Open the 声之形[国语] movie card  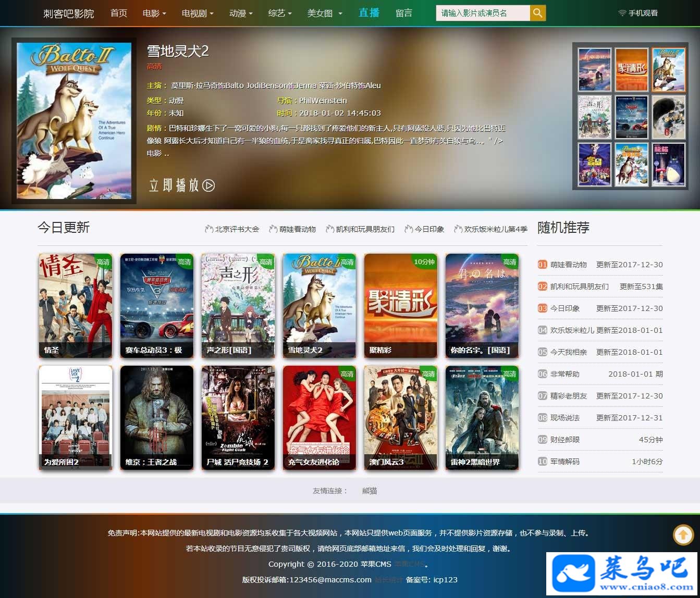[x=238, y=306]
